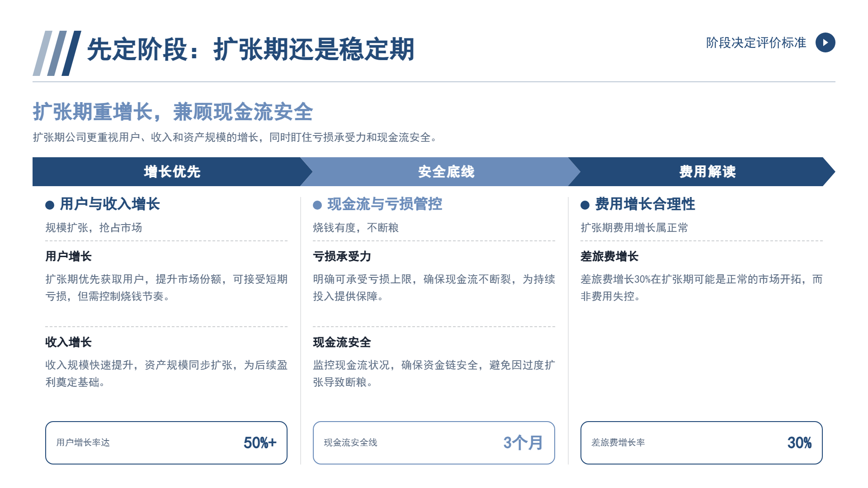
Task: Click bullet dot before 用户与收入增长
Action: click(50, 205)
